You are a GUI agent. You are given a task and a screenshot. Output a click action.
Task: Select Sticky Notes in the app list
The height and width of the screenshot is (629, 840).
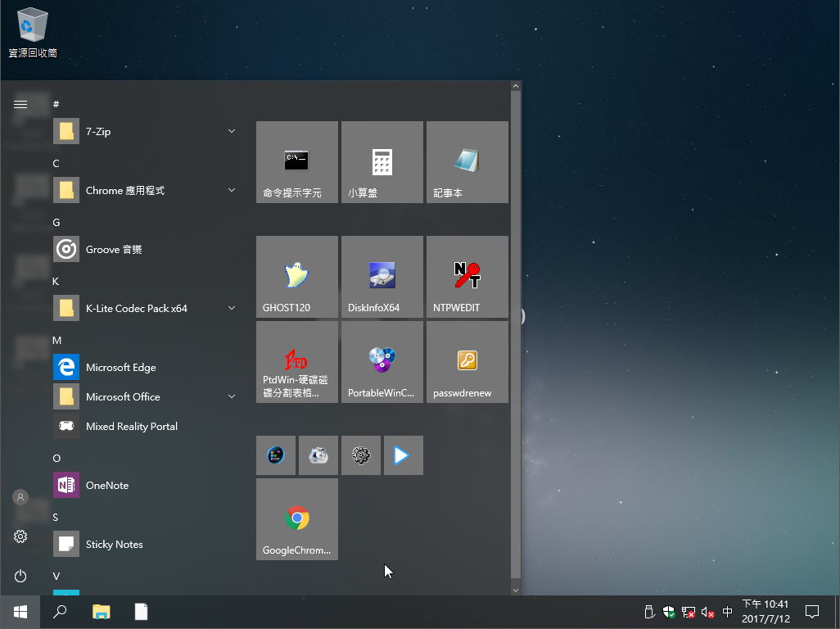(114, 544)
